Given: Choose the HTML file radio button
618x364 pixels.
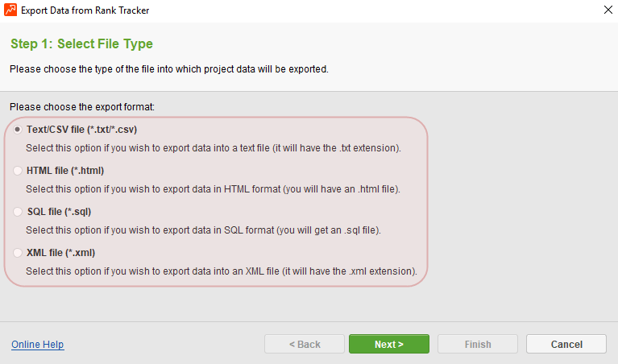Looking at the screenshot, I should click(18, 171).
